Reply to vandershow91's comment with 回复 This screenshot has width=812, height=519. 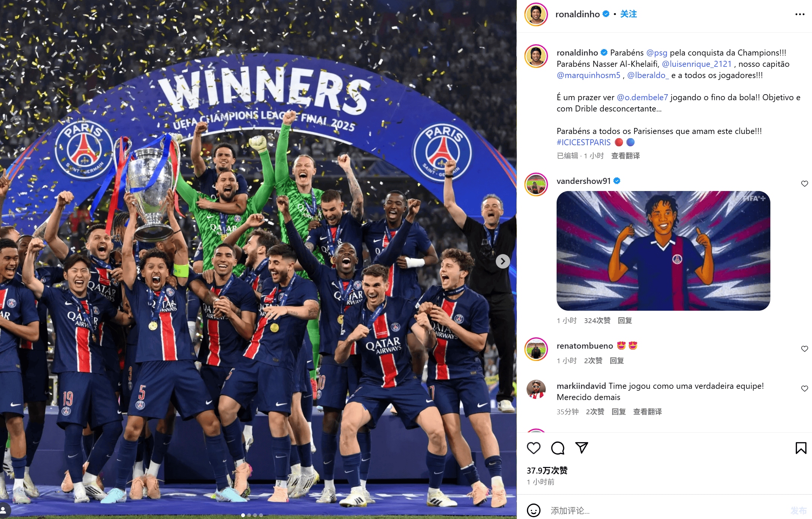(625, 320)
